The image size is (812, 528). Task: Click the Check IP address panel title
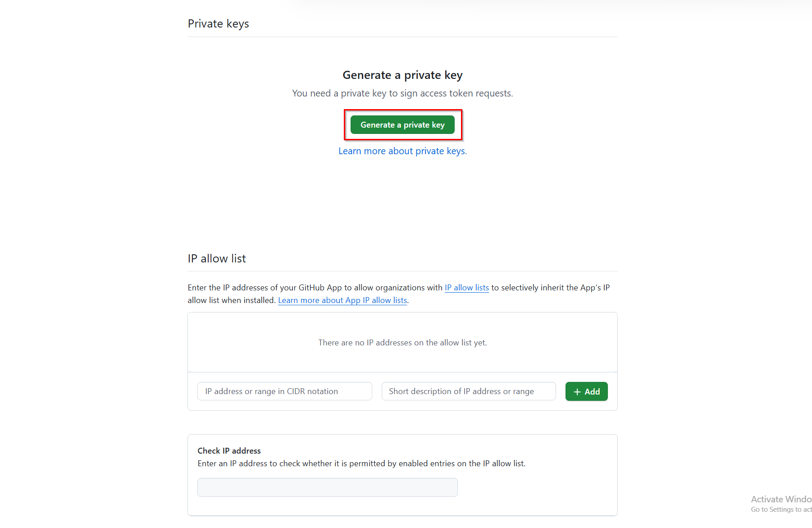pos(229,450)
